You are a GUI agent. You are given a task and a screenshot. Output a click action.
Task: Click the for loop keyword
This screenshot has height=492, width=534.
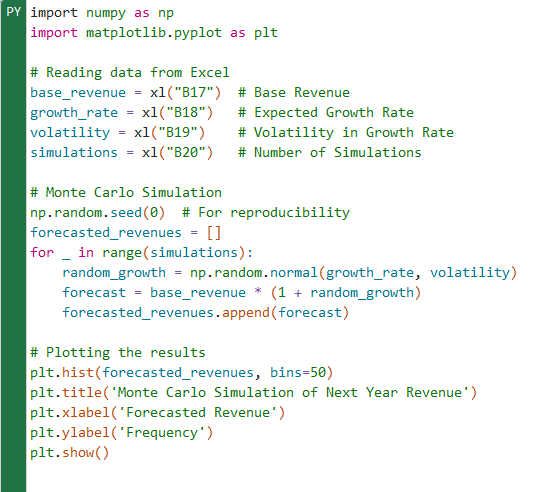(x=42, y=253)
